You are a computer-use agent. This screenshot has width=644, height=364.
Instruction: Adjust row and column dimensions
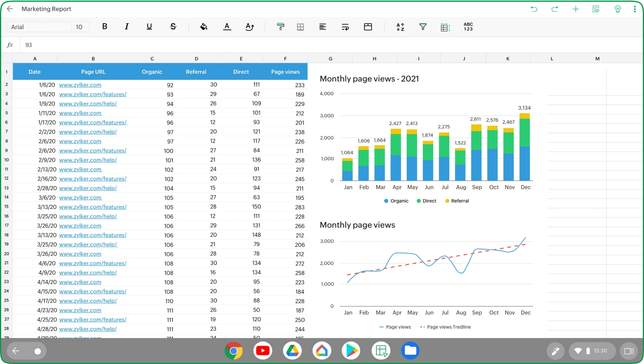[x=445, y=27]
